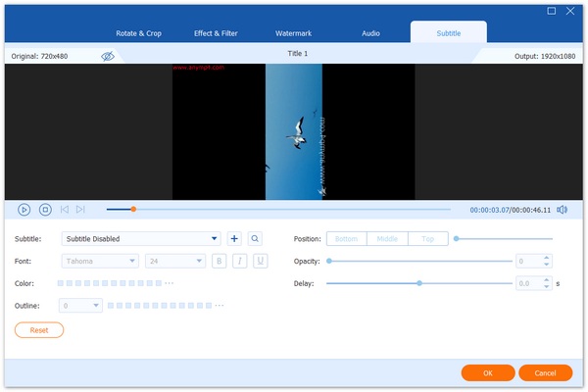Search for subtitles online with magnifier icon
588x392 pixels.
(255, 238)
